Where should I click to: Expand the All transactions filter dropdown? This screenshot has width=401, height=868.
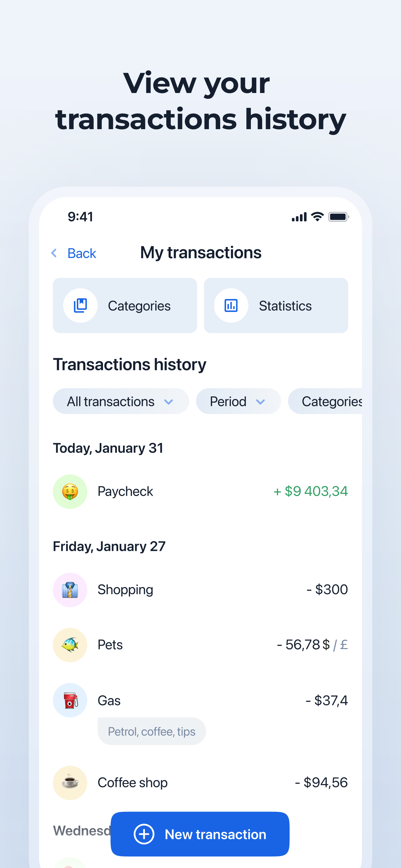click(121, 401)
